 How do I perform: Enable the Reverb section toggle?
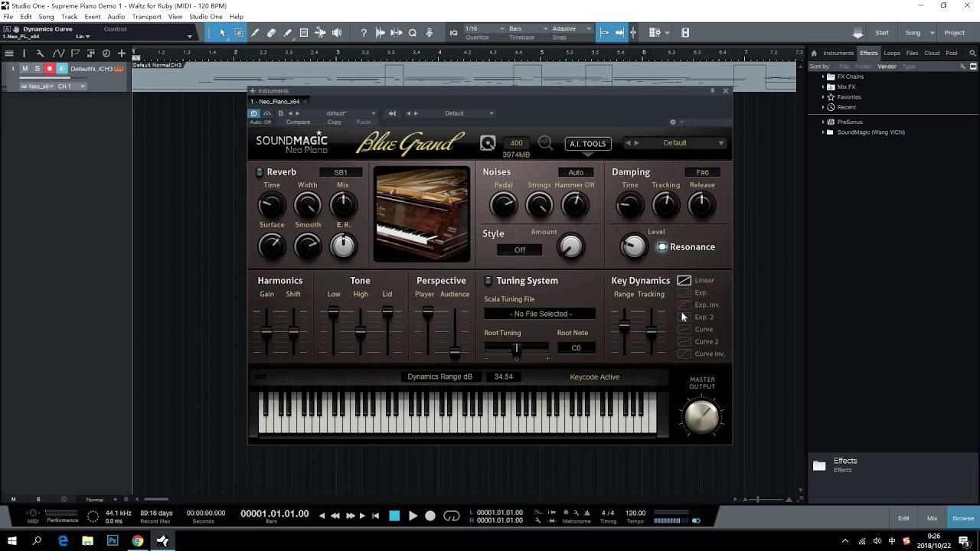coord(260,172)
